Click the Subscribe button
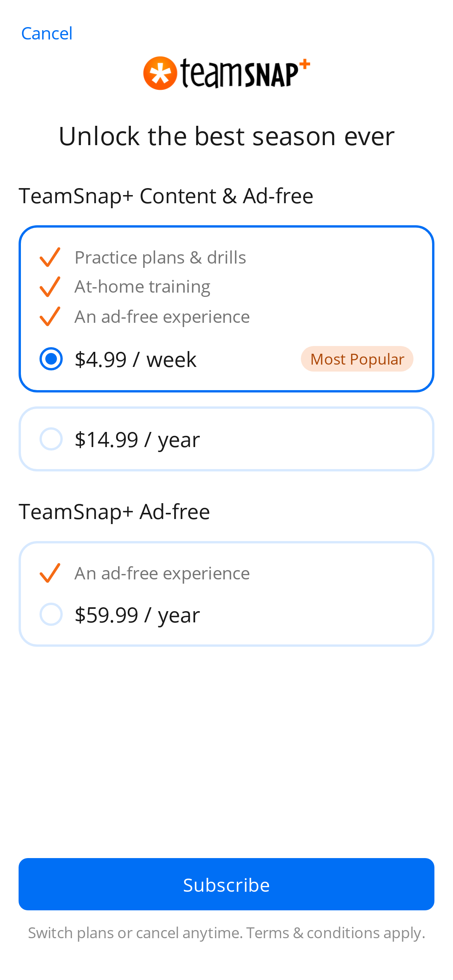 (x=226, y=884)
